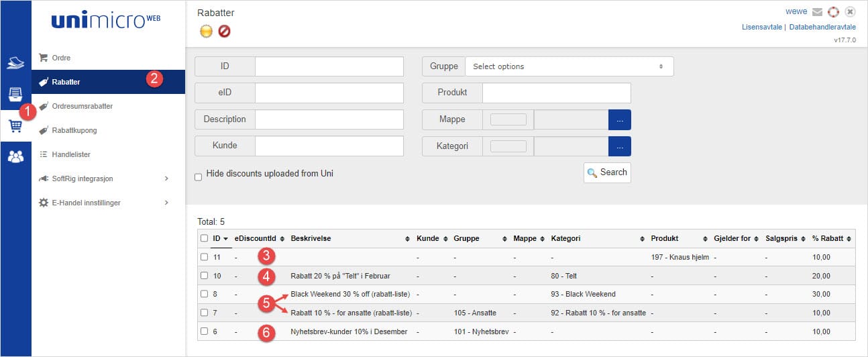Open the lifebuoy help icon

click(833, 12)
